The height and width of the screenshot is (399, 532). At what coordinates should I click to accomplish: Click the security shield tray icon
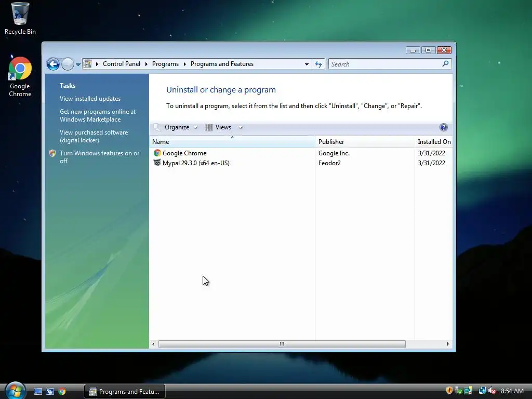(449, 391)
